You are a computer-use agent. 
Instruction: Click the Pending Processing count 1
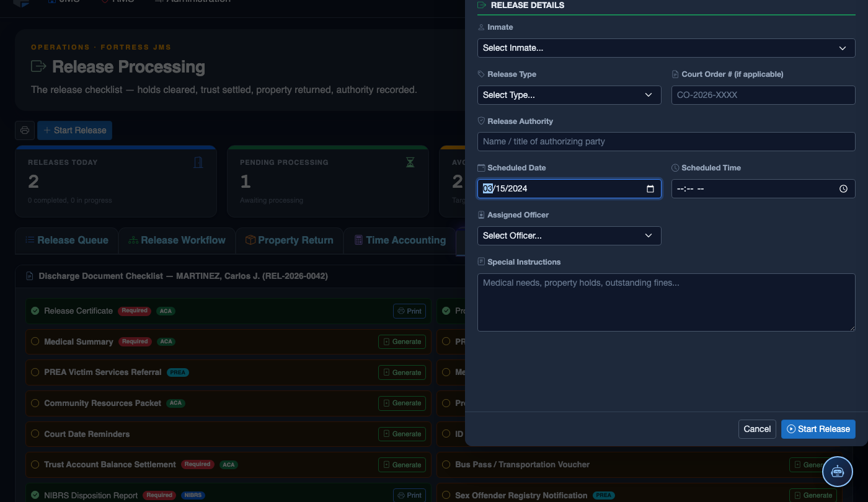245,182
